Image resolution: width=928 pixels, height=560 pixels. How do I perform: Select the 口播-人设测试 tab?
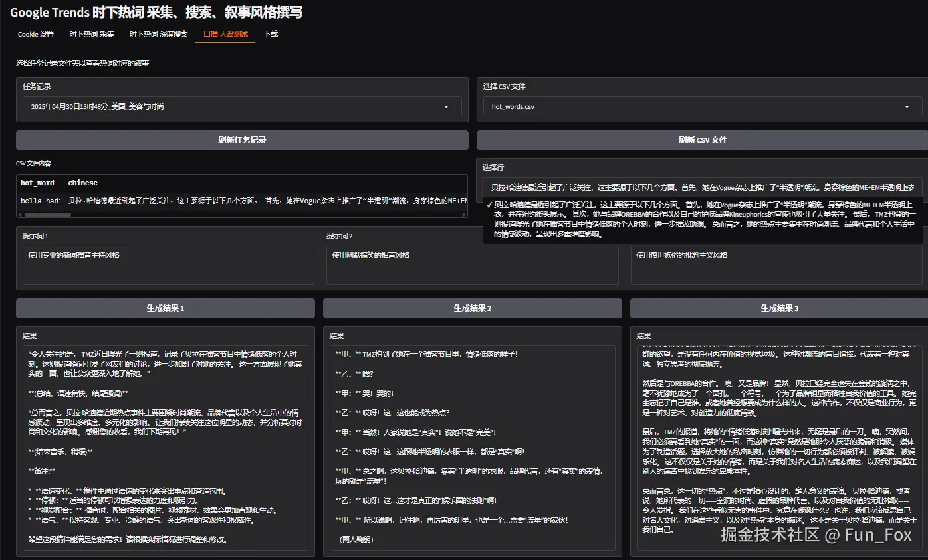225,34
